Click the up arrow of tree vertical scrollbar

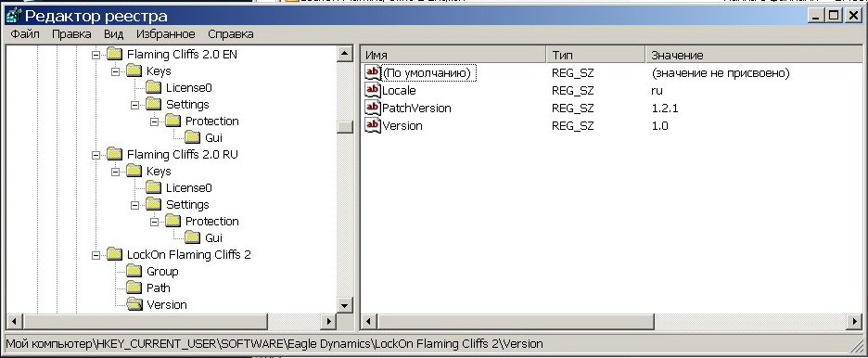[x=345, y=54]
